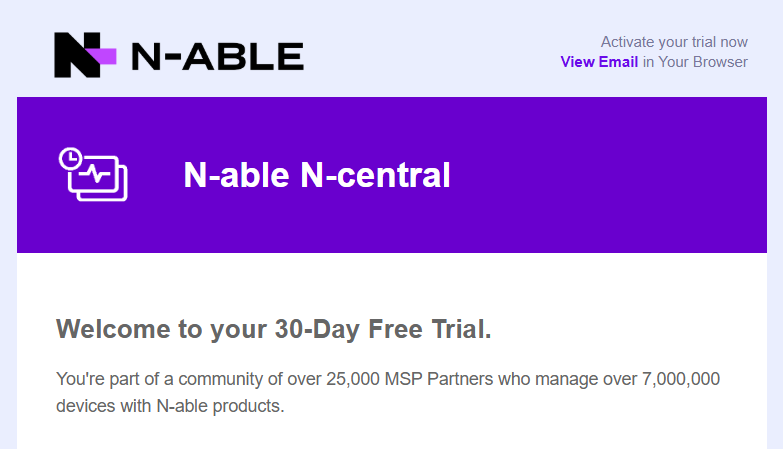The width and height of the screenshot is (783, 449).
Task: Click the monitoring windows icon in banner
Action: coord(94,174)
